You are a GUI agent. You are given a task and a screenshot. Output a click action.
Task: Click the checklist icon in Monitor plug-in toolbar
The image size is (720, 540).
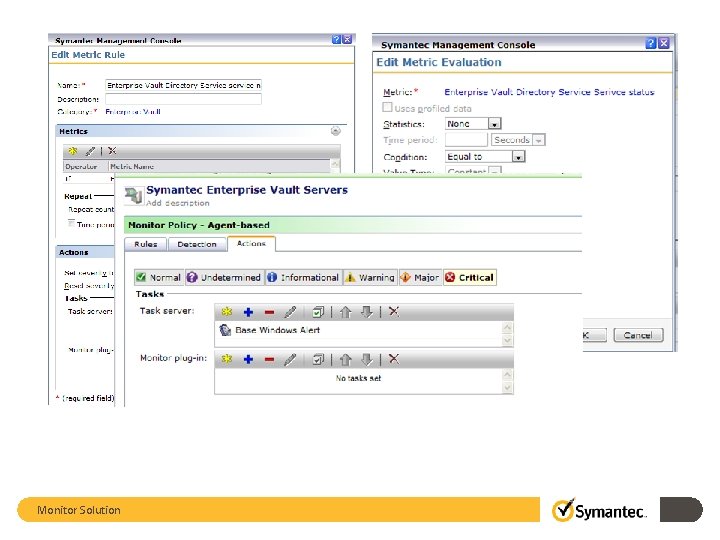point(318,359)
